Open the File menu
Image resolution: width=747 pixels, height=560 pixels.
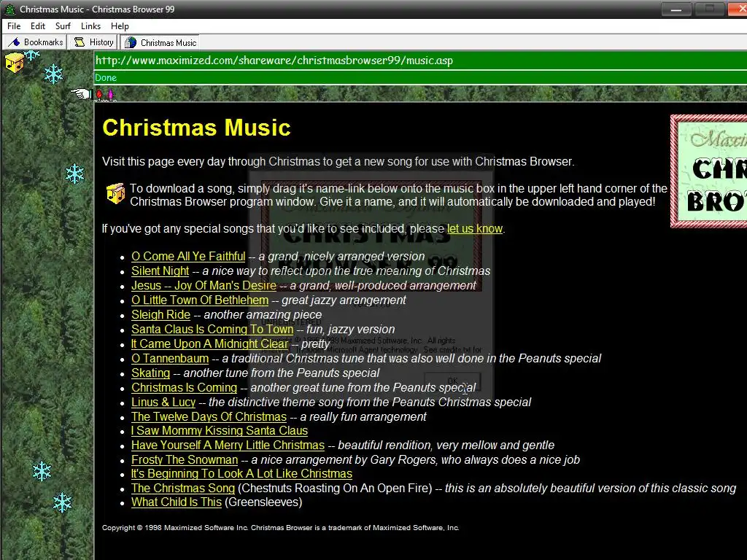(14, 26)
